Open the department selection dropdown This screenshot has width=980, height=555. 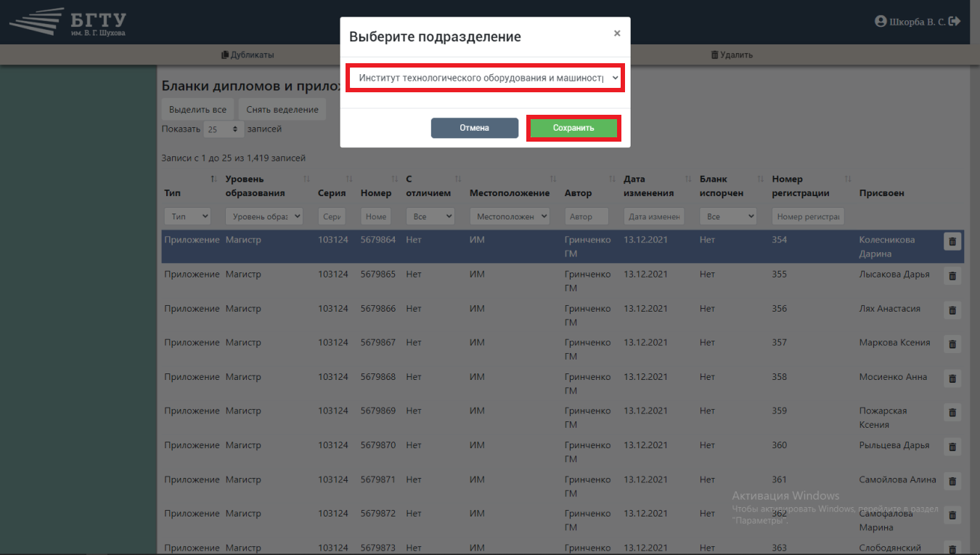coord(485,78)
